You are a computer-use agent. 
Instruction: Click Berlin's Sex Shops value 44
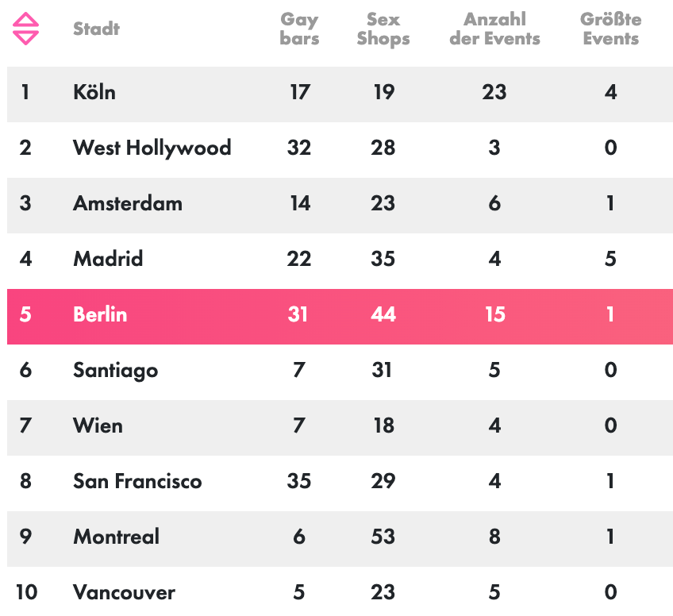[383, 314]
